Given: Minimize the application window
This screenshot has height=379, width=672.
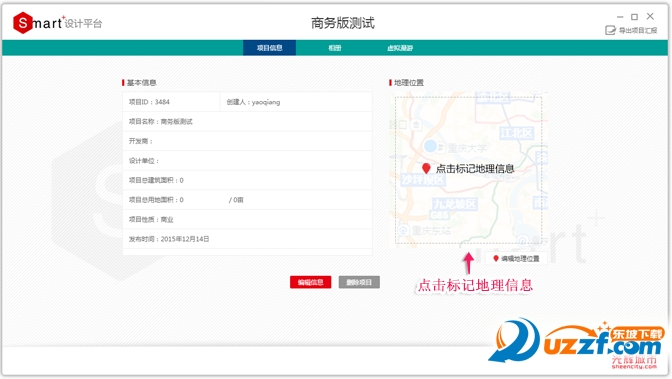Looking at the screenshot, I should pyautogui.click(x=620, y=17).
